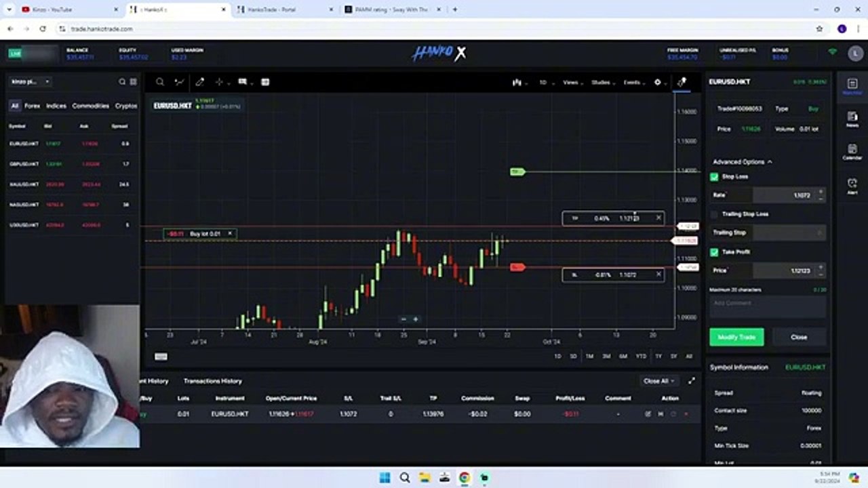Viewport: 868px width, 488px height.
Task: Select the pencil drawing tool
Action: tap(199, 82)
